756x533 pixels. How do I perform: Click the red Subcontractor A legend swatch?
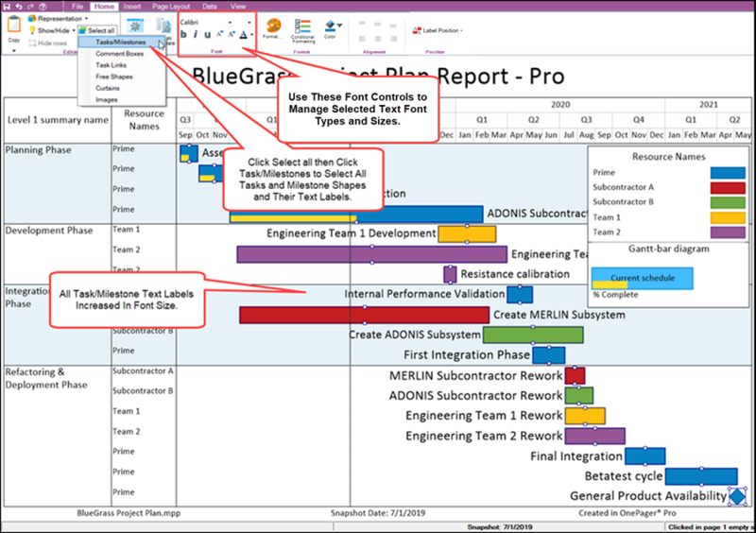tap(728, 188)
